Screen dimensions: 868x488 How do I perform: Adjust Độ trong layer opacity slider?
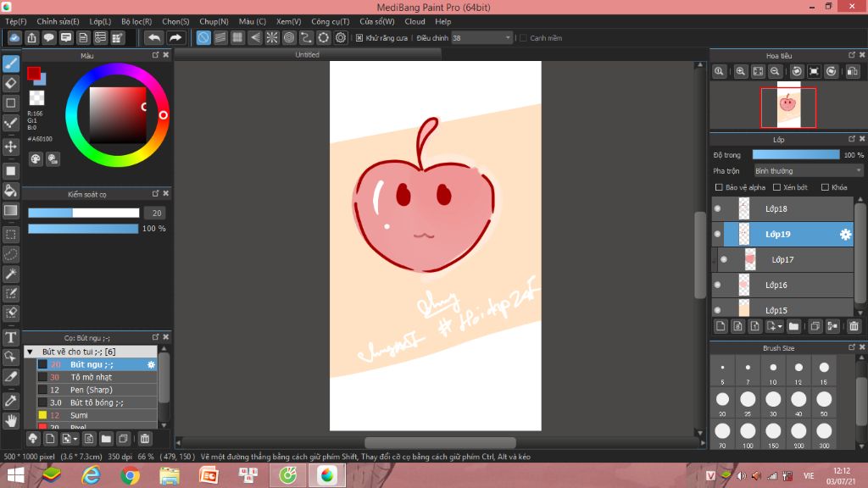click(x=795, y=155)
